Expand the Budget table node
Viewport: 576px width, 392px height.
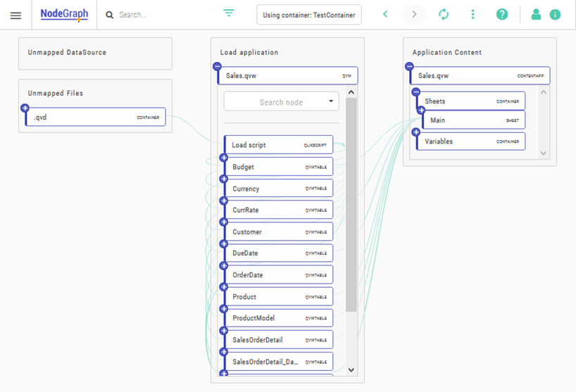coord(223,158)
